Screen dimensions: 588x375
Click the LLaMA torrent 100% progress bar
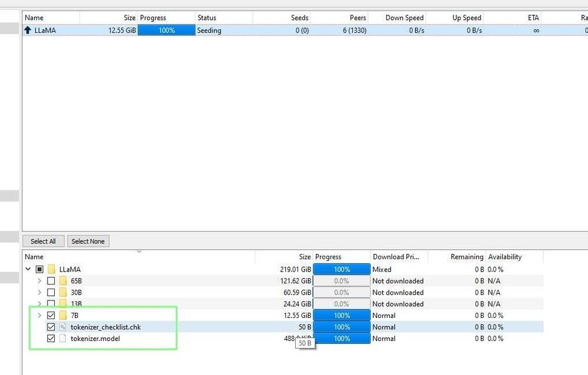[x=166, y=30]
